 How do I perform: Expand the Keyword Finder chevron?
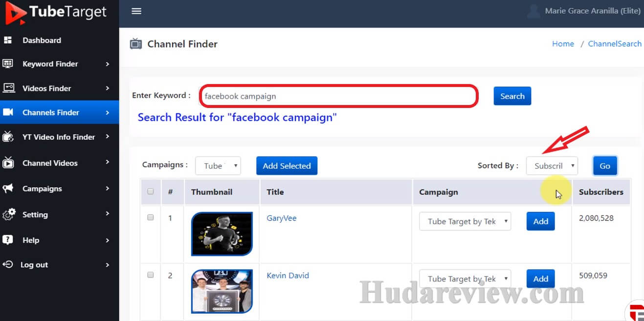(108, 64)
